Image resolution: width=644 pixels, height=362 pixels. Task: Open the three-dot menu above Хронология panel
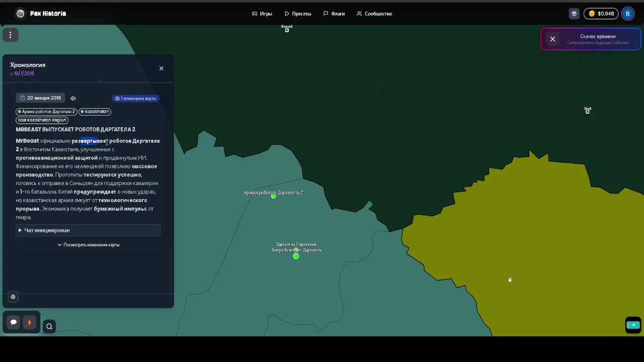(x=10, y=35)
